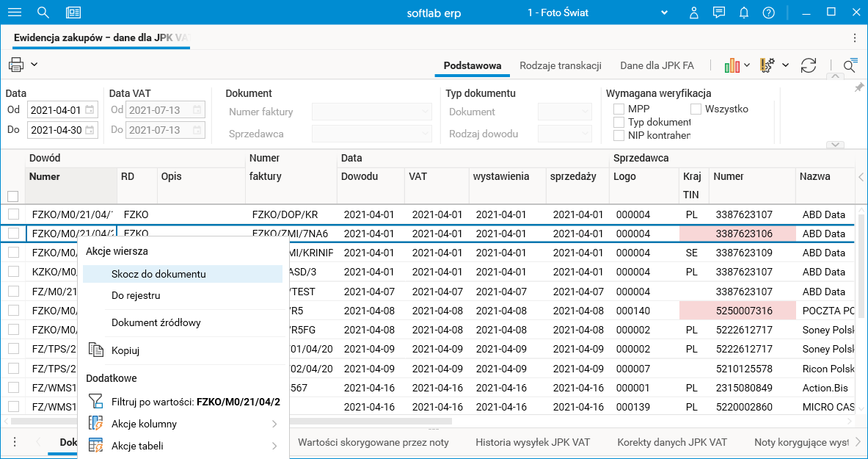
Task: Open the chat messages icon
Action: (x=719, y=12)
